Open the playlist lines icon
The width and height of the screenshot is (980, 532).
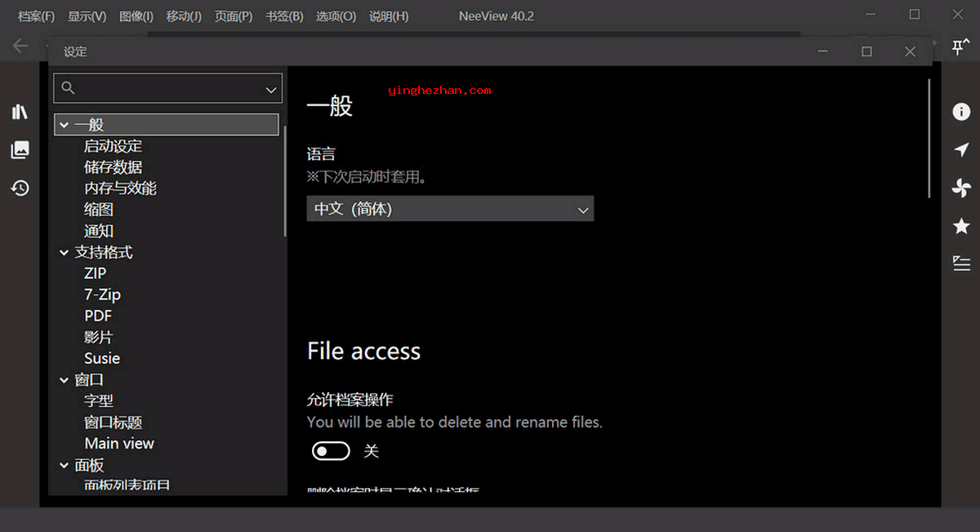(961, 263)
